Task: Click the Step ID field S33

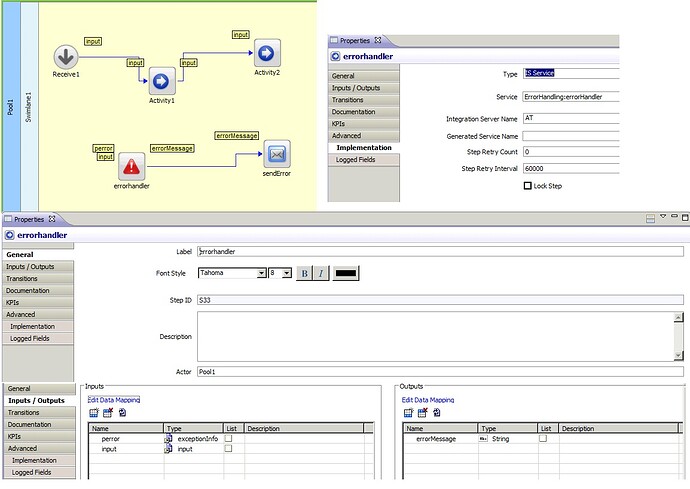Action: tap(440, 300)
